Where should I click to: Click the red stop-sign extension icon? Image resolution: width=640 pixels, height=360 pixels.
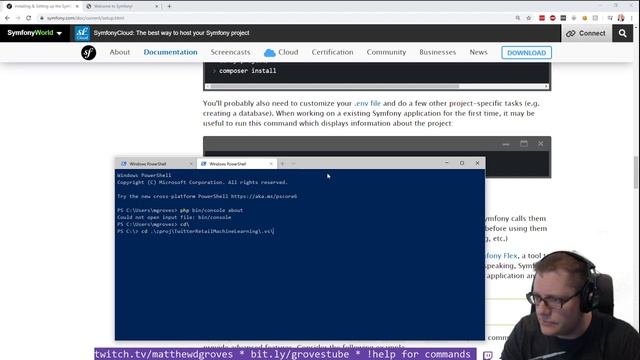553,18
